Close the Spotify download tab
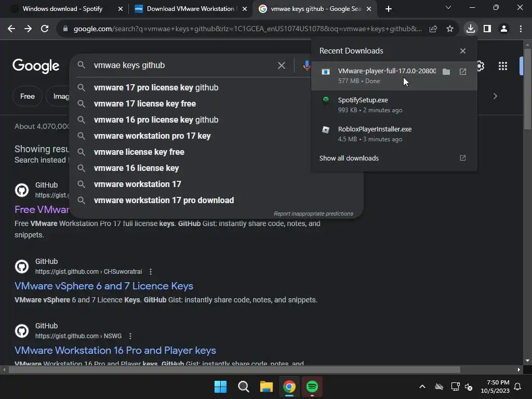The image size is (532, 399). point(121,9)
